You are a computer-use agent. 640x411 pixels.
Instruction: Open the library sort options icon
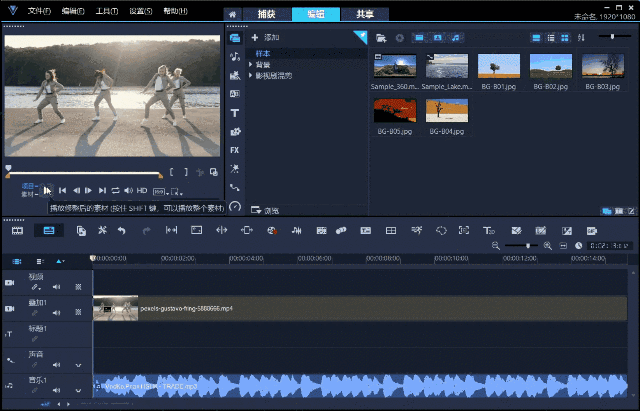coord(581,38)
